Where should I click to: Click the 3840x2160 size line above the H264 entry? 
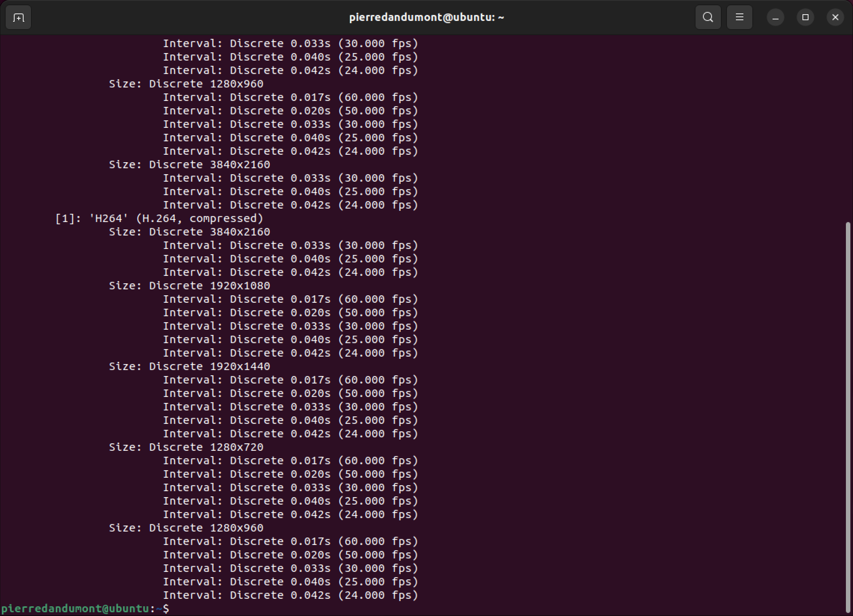pos(189,164)
